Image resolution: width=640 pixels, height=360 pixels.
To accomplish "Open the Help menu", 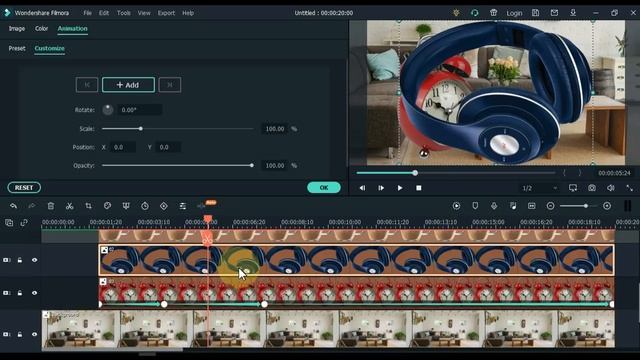I will (x=188, y=13).
